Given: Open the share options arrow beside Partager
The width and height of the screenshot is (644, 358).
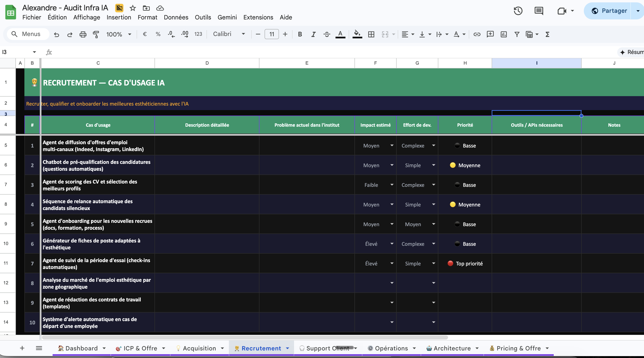Looking at the screenshot, I should pos(638,11).
